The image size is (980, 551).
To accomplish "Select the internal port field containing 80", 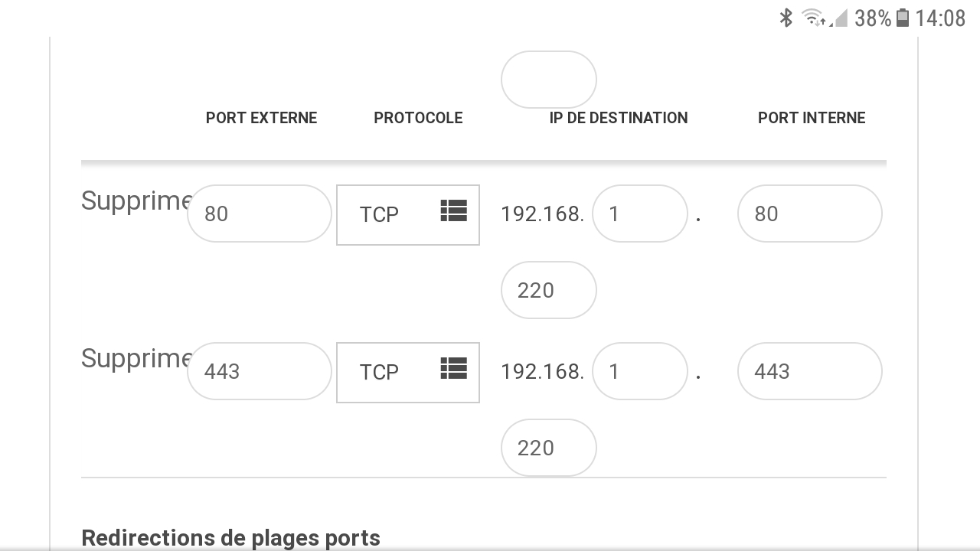I will tap(810, 214).
